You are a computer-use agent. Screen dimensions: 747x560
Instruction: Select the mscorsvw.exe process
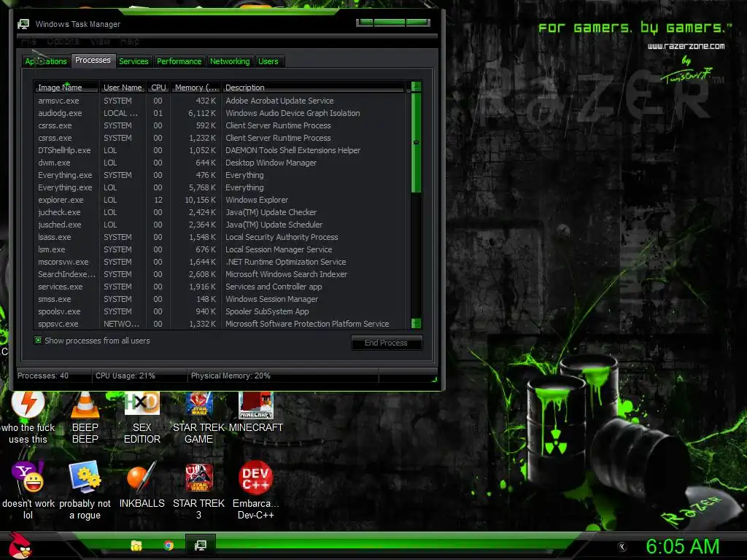point(220,262)
